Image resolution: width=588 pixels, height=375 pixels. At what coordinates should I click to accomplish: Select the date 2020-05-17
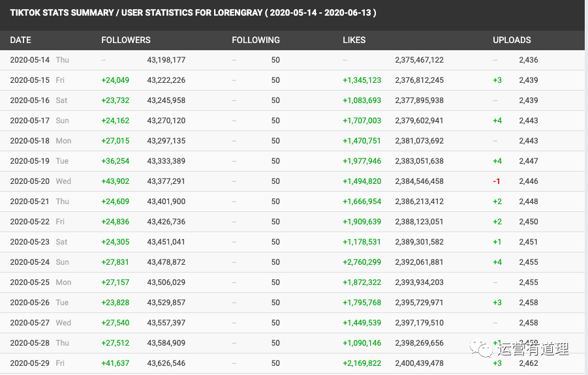(x=29, y=121)
